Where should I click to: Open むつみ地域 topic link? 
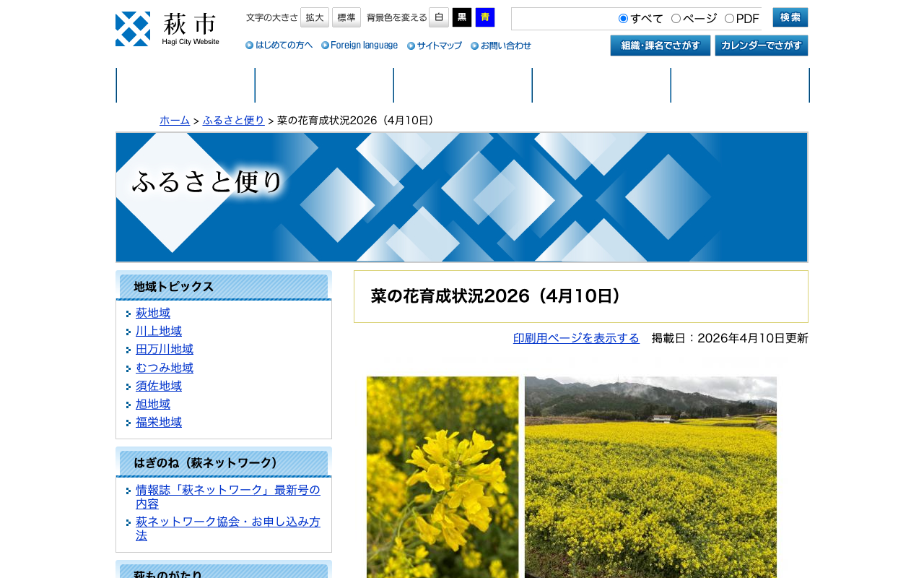[165, 368]
